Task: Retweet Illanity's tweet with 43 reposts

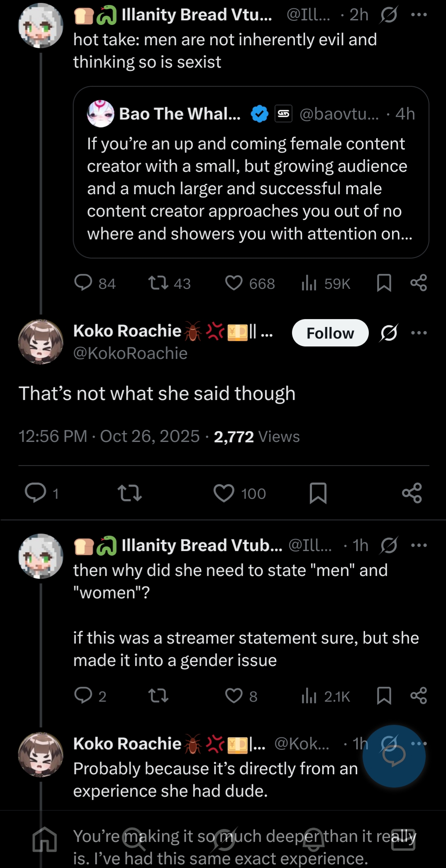Action: click(158, 283)
